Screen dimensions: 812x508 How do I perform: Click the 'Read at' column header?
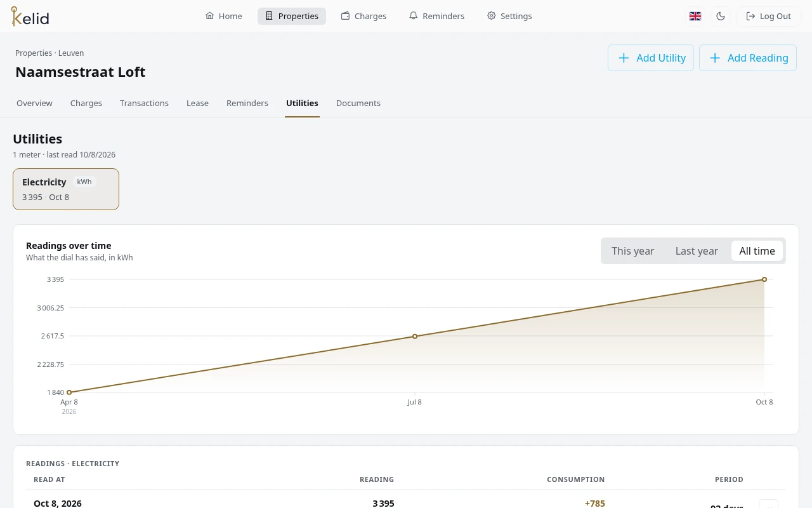(x=49, y=479)
